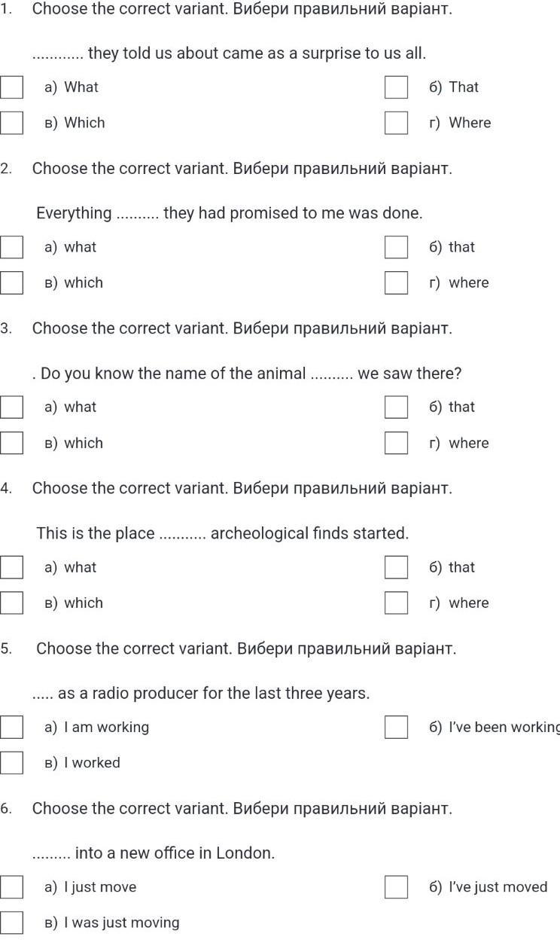Check the 'What' box in question 1
The width and height of the screenshot is (560, 952).
point(11,87)
